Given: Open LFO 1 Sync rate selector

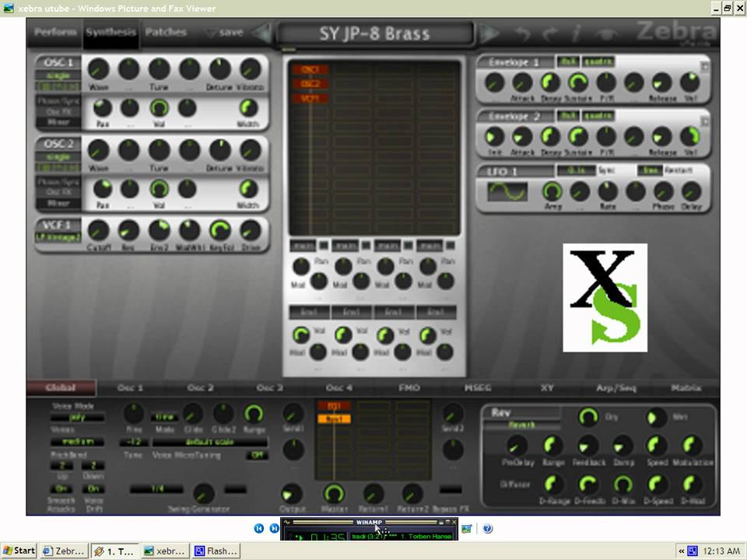Looking at the screenshot, I should coord(577,170).
